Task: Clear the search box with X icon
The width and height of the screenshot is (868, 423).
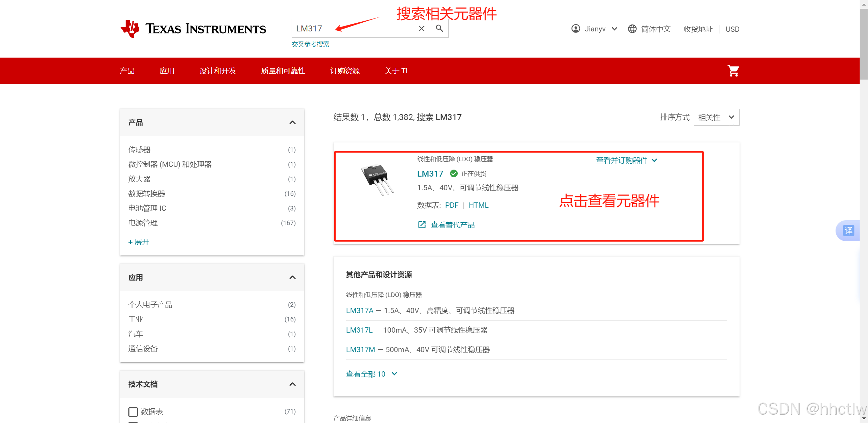Action: tap(421, 29)
